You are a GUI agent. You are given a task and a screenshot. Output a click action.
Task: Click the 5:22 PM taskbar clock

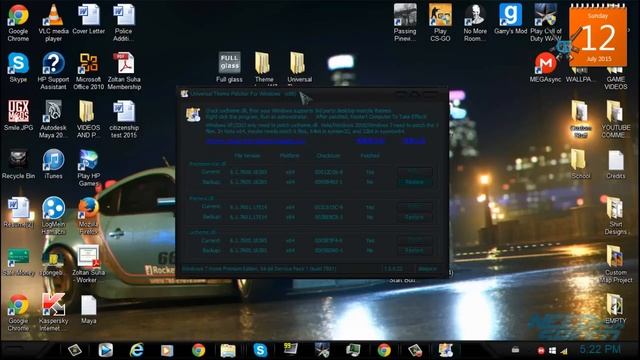pyautogui.click(x=600, y=349)
